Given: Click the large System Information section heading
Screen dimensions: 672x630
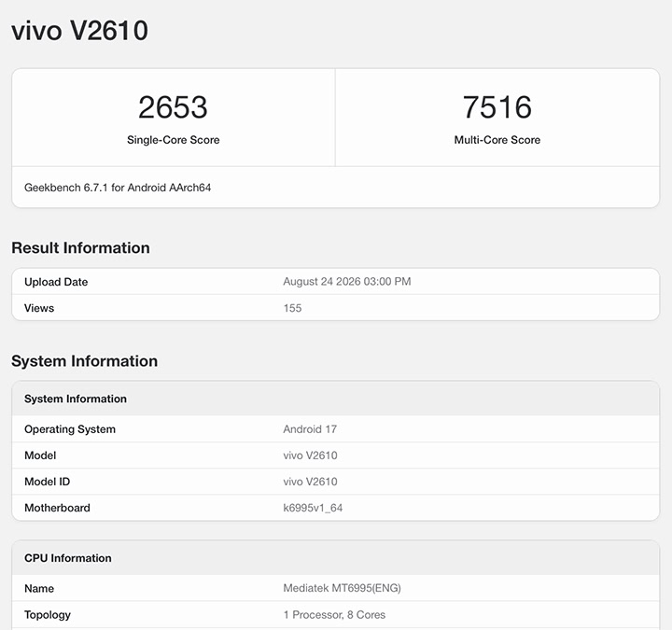Looking at the screenshot, I should (x=84, y=361).
